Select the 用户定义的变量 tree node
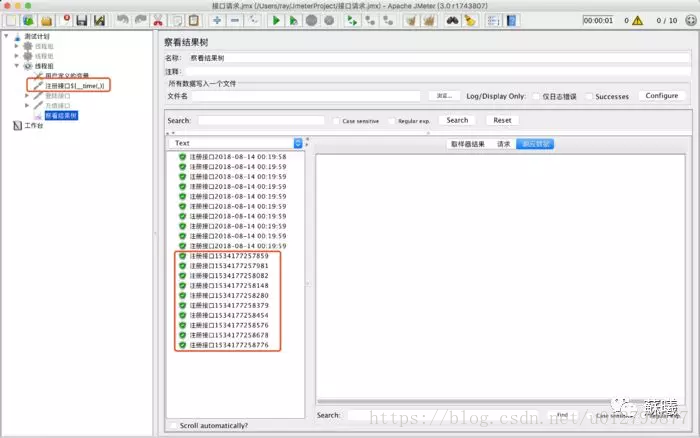Image resolution: width=700 pixels, height=438 pixels. point(67,75)
